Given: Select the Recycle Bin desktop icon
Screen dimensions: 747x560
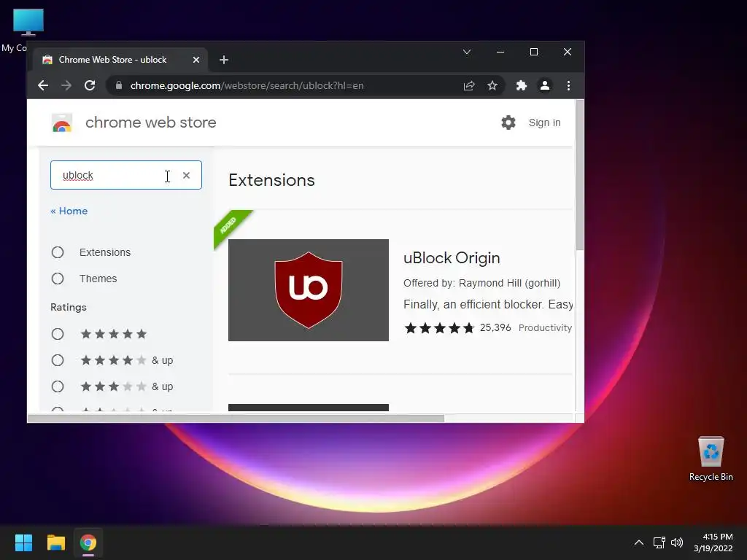Looking at the screenshot, I should [x=711, y=459].
